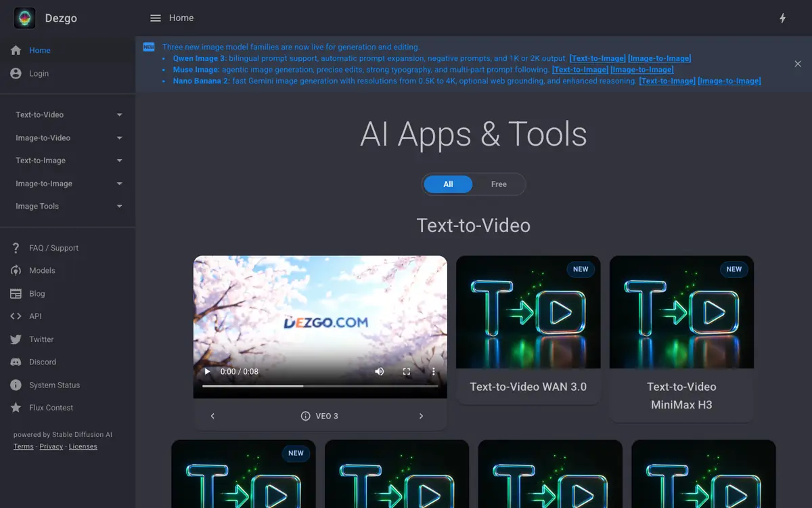Screen dimensions: 812x508
Task: Open Qwen Image 3 Text-to-Image link
Action: (x=597, y=58)
